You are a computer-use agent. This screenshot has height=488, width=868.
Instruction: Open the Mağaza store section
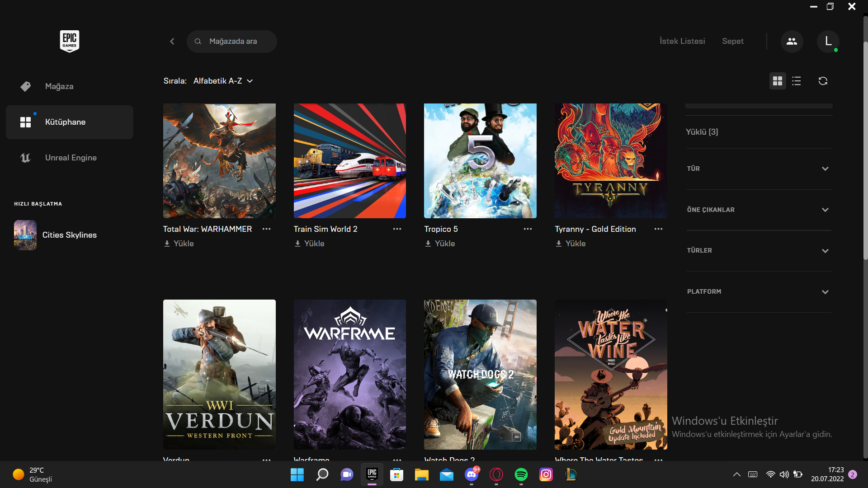coord(70,86)
